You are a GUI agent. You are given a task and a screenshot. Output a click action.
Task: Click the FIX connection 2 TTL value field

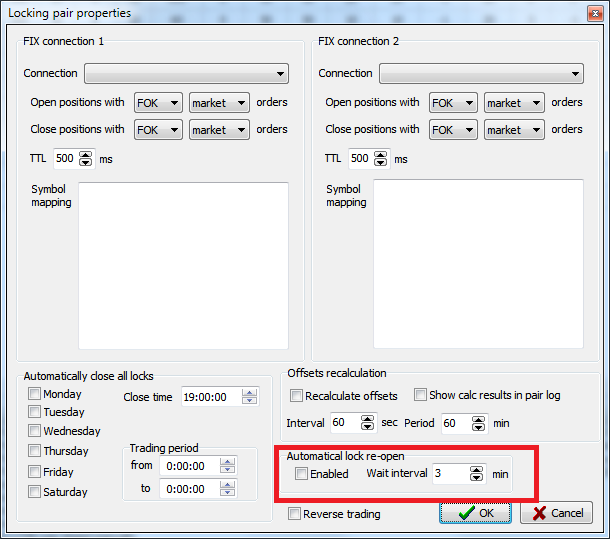tap(361, 158)
